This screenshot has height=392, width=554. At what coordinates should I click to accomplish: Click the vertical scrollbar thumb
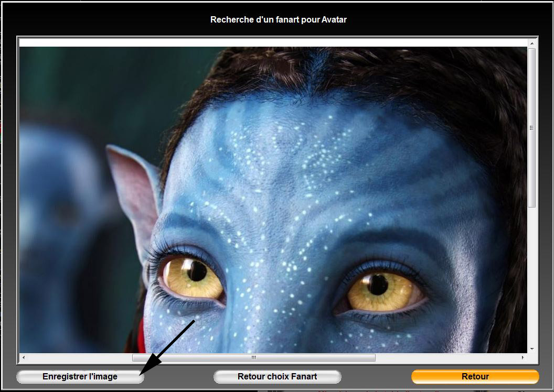pos(532,128)
